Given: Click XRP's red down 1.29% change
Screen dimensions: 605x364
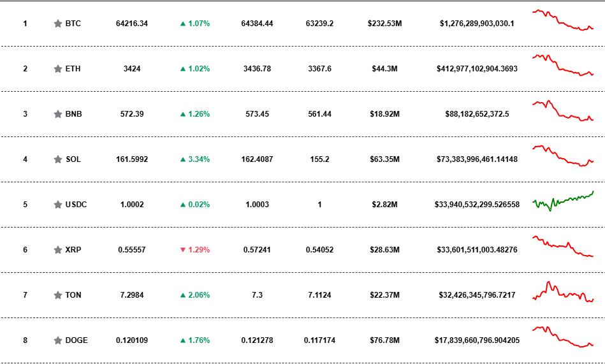Looking at the screenshot, I should 194,250.
